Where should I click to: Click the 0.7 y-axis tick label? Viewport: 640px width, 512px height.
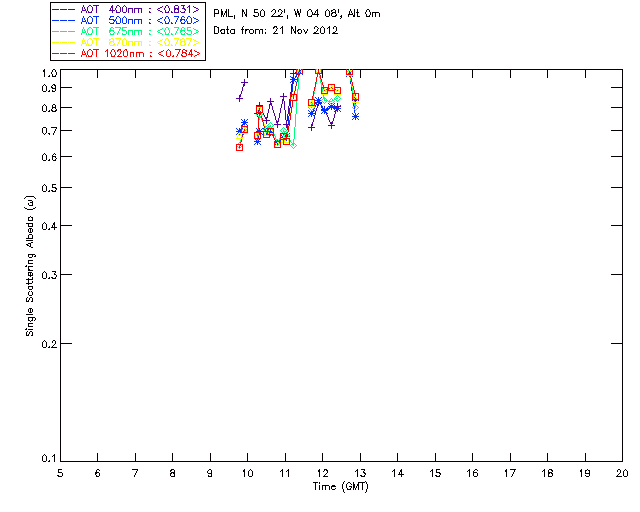click(49, 131)
